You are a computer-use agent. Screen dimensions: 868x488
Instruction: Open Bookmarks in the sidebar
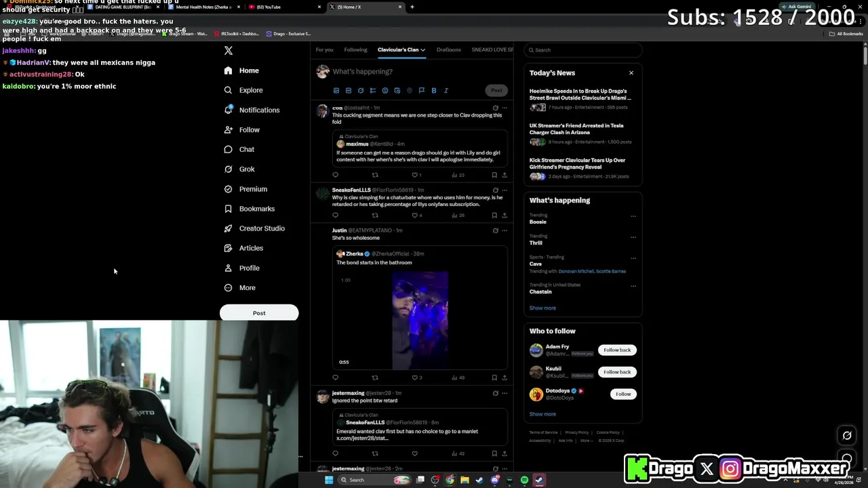(249, 209)
